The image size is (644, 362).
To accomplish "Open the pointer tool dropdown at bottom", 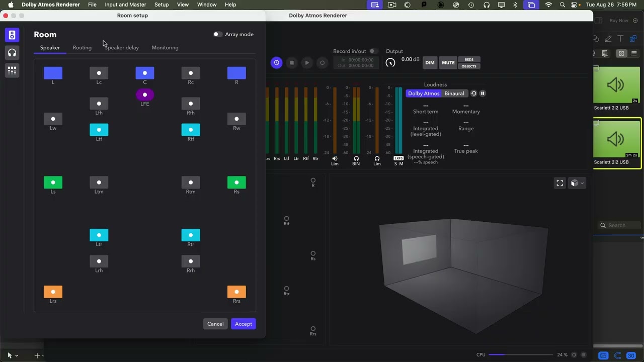I will [13, 355].
